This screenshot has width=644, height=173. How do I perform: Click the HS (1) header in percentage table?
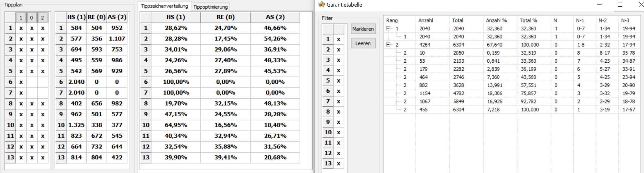[176, 17]
